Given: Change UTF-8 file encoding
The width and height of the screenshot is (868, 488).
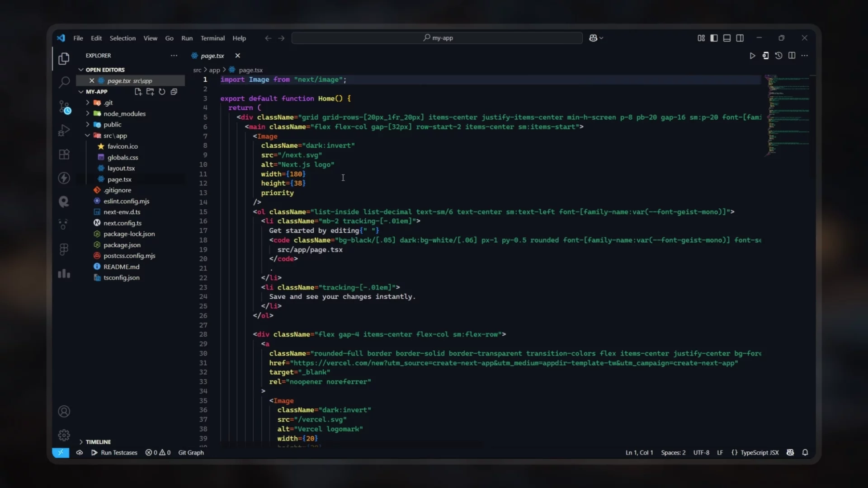Looking at the screenshot, I should (x=701, y=452).
